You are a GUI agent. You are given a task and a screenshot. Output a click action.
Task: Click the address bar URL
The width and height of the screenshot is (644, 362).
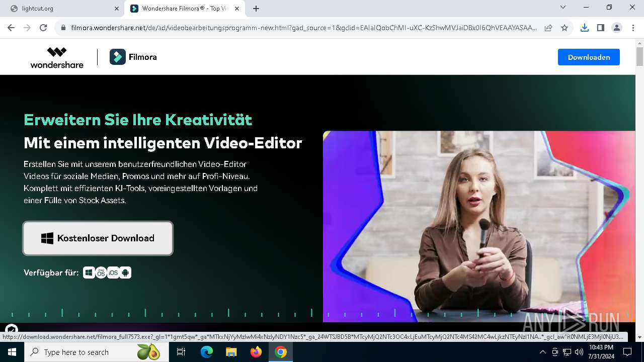[304, 28]
